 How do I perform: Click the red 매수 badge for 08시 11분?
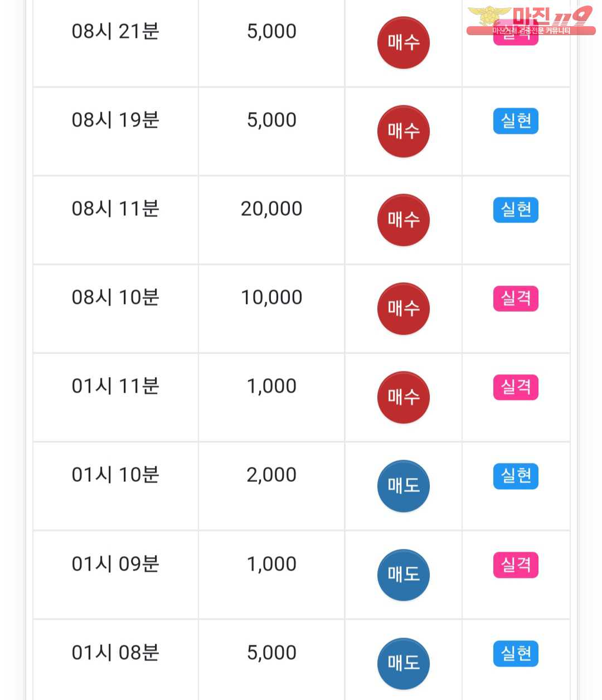coord(404,220)
